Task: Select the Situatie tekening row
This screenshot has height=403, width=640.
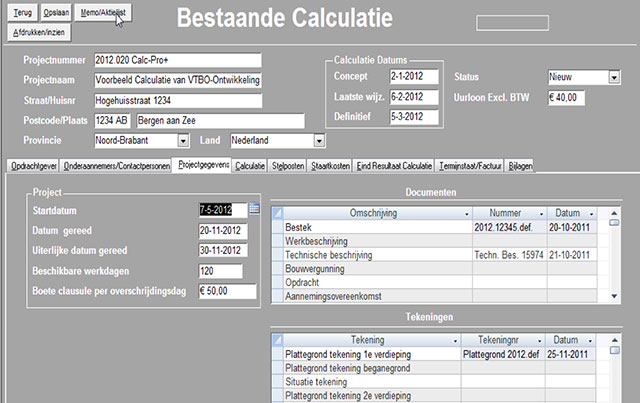Action: [x=434, y=382]
